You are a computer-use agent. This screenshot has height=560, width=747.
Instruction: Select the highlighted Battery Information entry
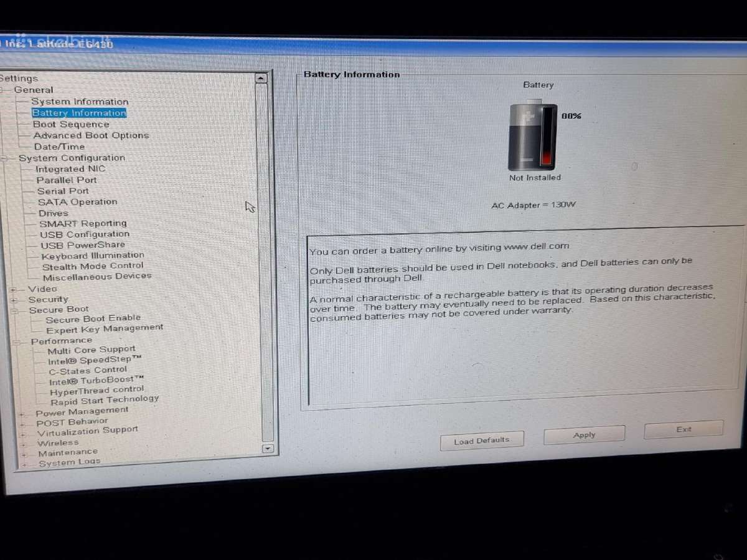coord(79,113)
